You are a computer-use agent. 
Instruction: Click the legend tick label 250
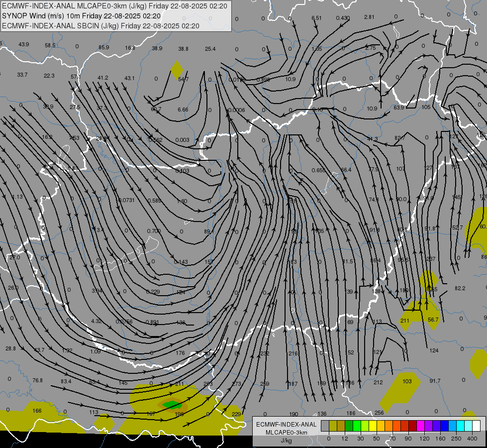[456, 439]
